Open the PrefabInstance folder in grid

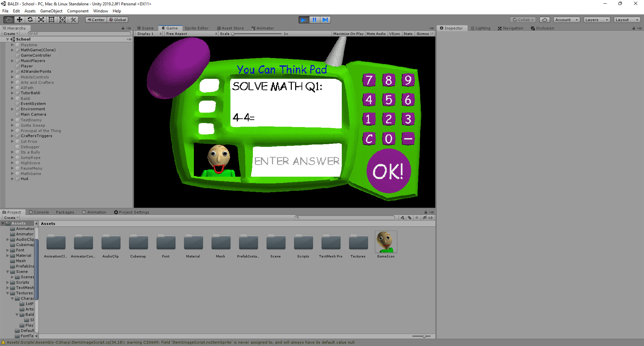coord(248,242)
